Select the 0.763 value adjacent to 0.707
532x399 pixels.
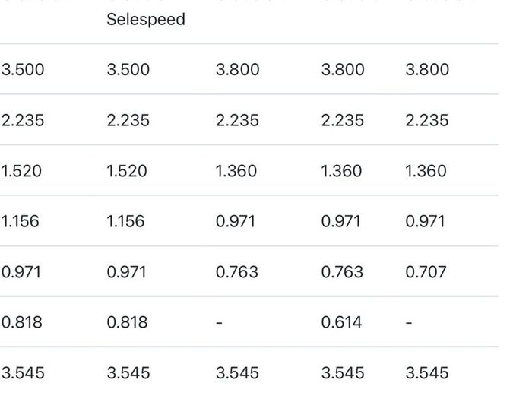(342, 272)
